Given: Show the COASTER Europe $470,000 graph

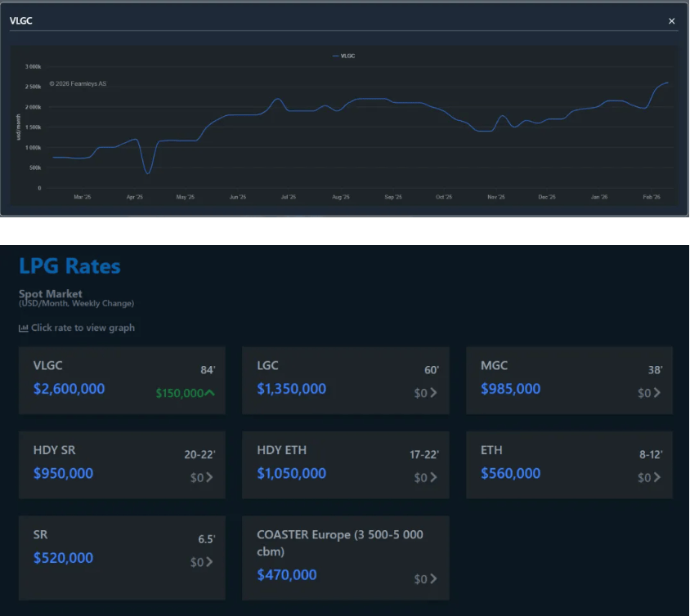Looking at the screenshot, I should pyautogui.click(x=286, y=575).
